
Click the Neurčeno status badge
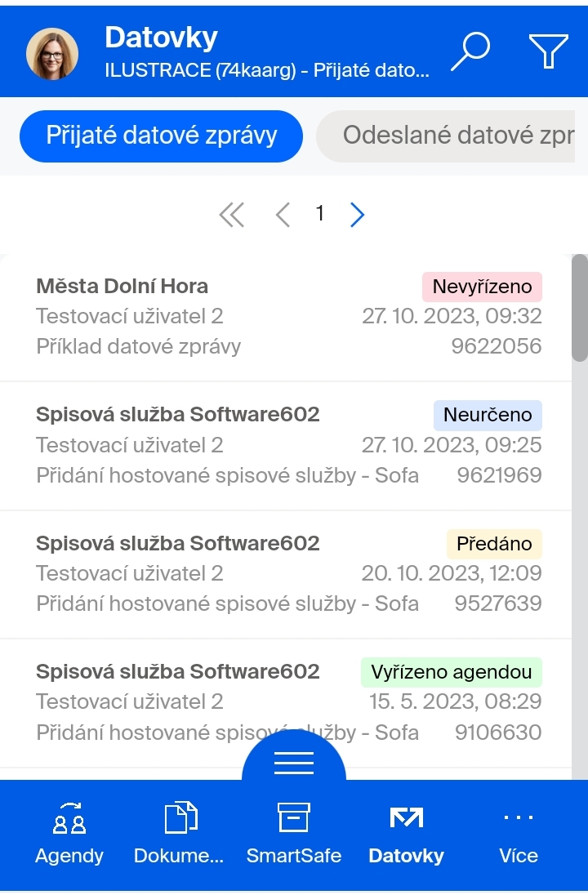click(488, 415)
